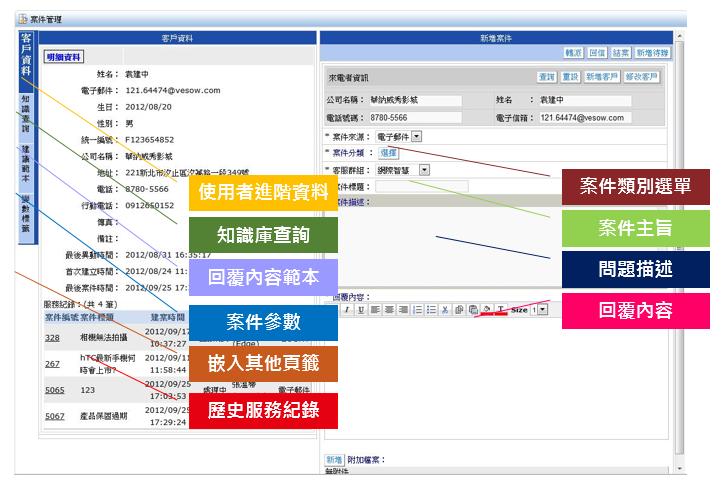Click the 修改客戶 button
718x480 pixels.
point(642,77)
